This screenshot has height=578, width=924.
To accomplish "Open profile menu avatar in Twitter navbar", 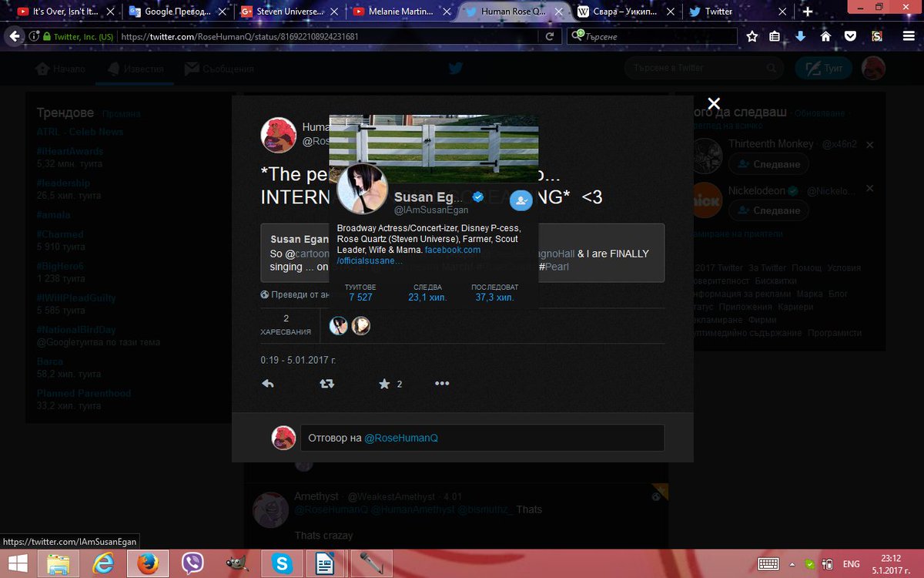I will 873,69.
